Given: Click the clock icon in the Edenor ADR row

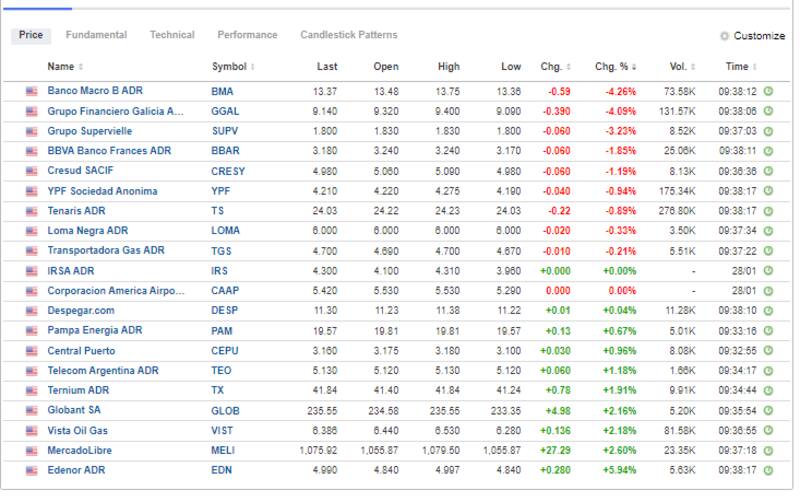Looking at the screenshot, I should coord(768,471).
